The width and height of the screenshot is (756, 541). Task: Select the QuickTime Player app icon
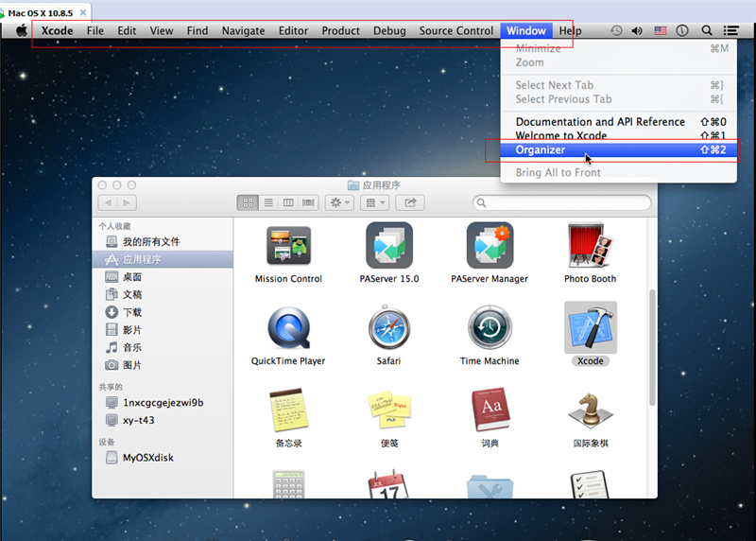click(x=289, y=327)
